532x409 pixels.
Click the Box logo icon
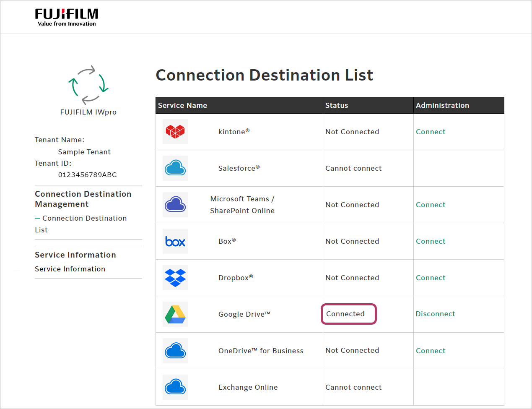[175, 241]
